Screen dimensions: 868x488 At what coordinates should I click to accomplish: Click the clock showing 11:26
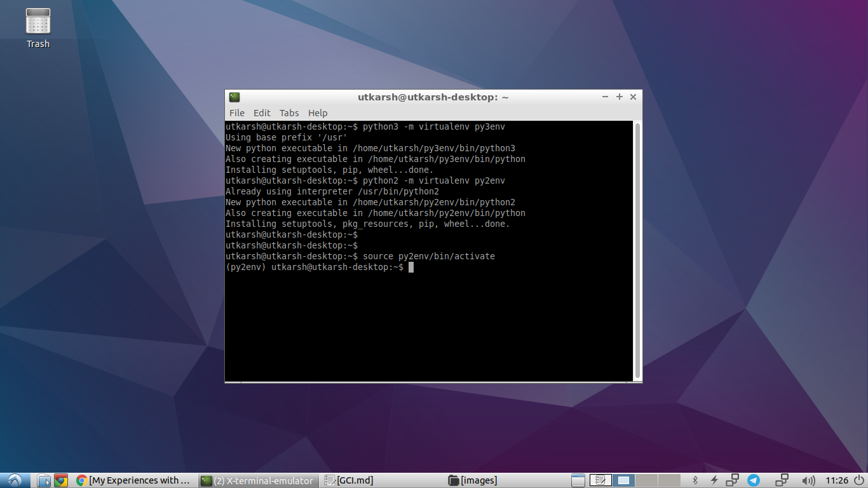coord(837,480)
